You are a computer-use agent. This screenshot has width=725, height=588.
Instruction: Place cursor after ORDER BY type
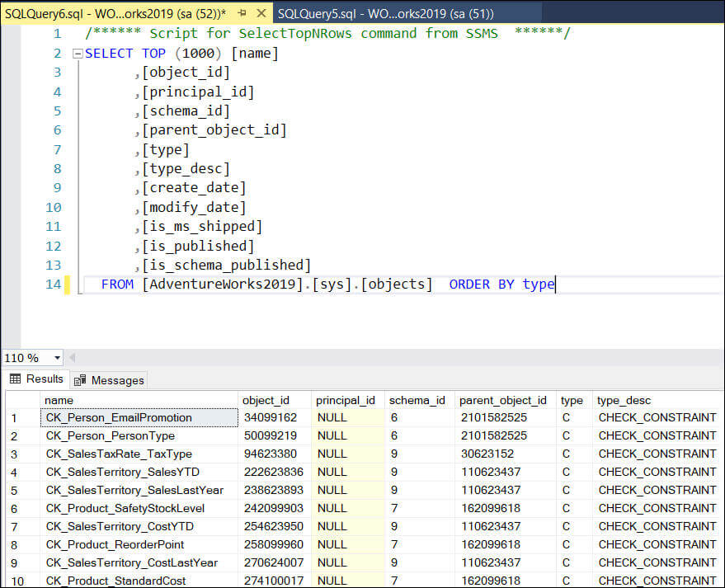[x=556, y=285]
